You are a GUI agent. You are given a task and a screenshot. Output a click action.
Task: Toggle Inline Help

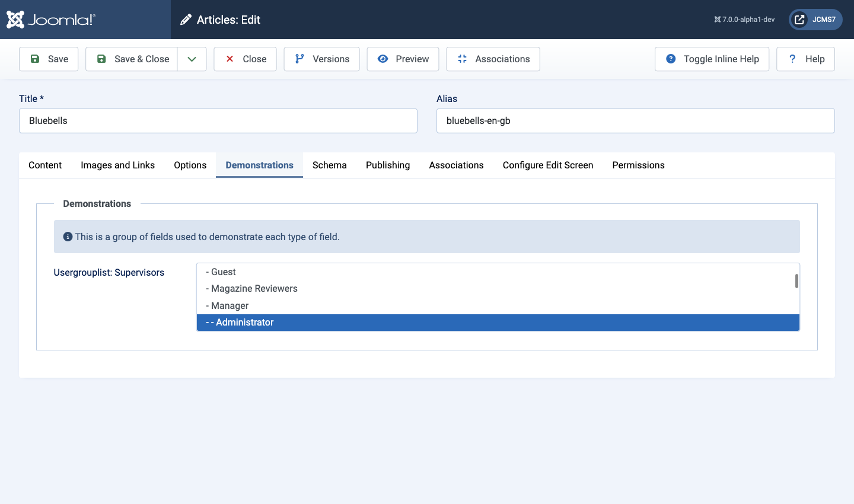712,59
